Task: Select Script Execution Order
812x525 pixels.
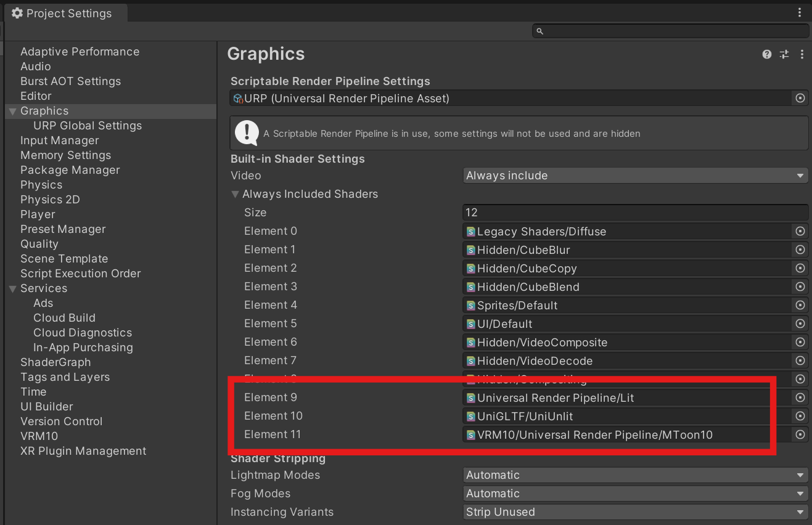Action: point(80,274)
